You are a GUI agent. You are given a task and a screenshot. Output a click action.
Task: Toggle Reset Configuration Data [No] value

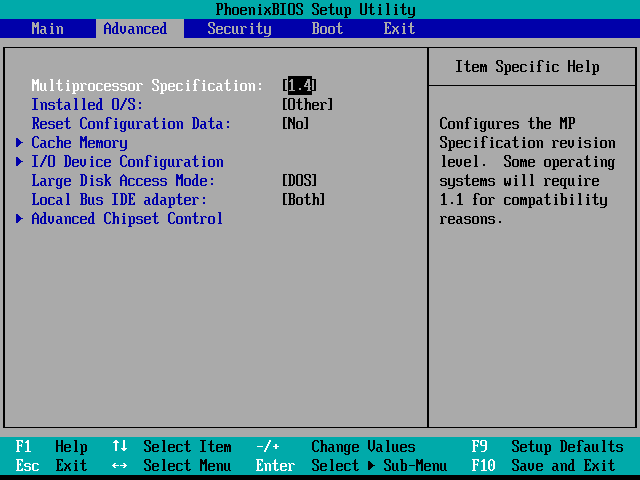coord(296,123)
